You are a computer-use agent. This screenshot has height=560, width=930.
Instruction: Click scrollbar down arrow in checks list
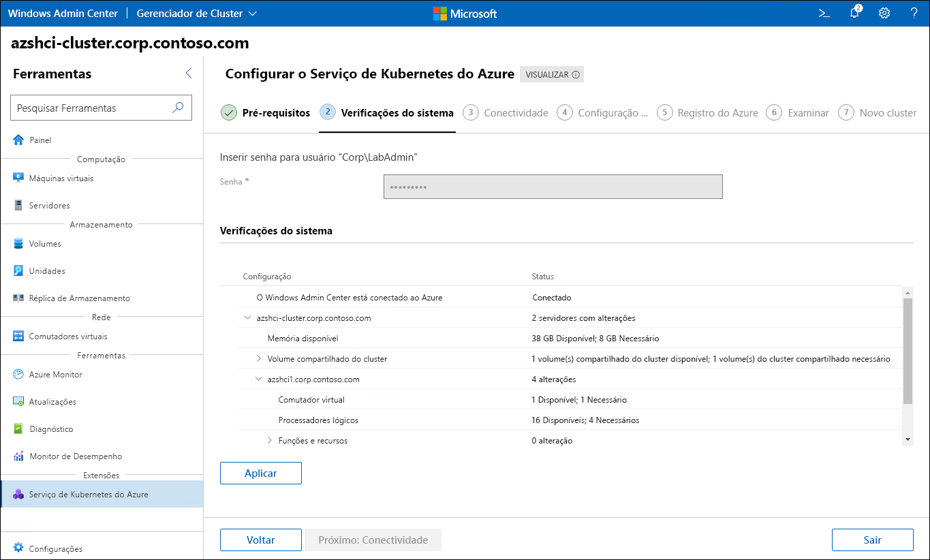click(908, 440)
